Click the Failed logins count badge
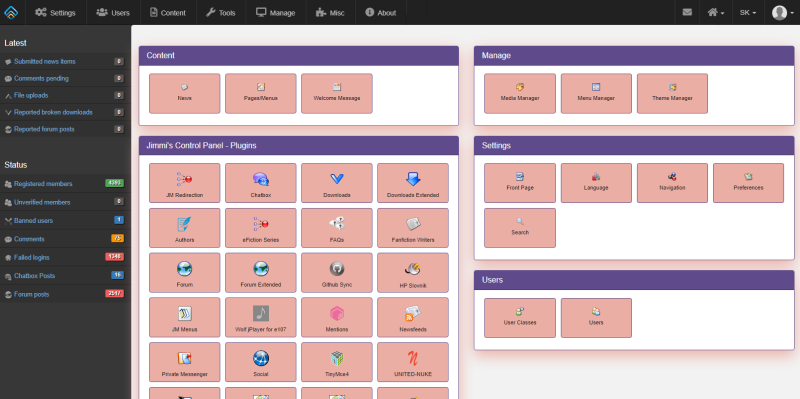Image resolution: width=800 pixels, height=399 pixels. point(114,257)
